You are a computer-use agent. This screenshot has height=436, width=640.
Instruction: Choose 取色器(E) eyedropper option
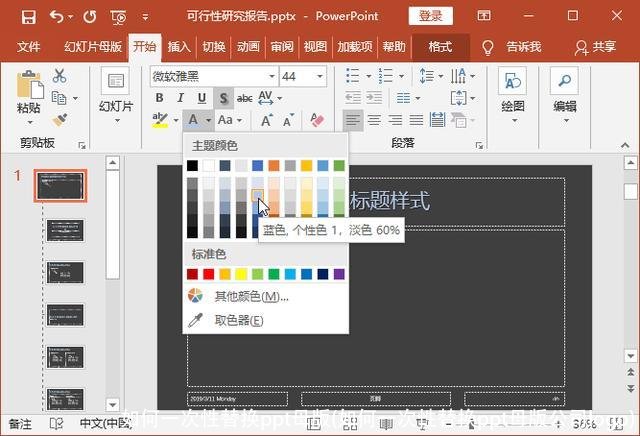pyautogui.click(x=266, y=320)
